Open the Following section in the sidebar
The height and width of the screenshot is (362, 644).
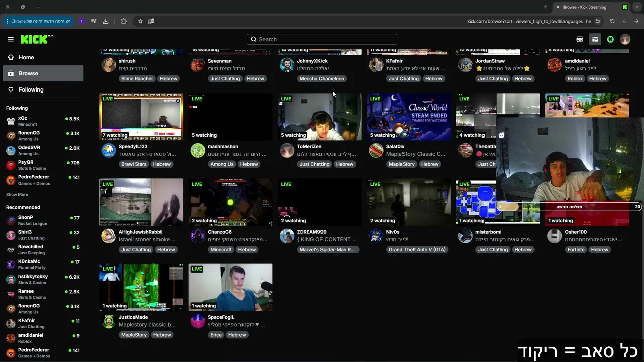(43, 89)
